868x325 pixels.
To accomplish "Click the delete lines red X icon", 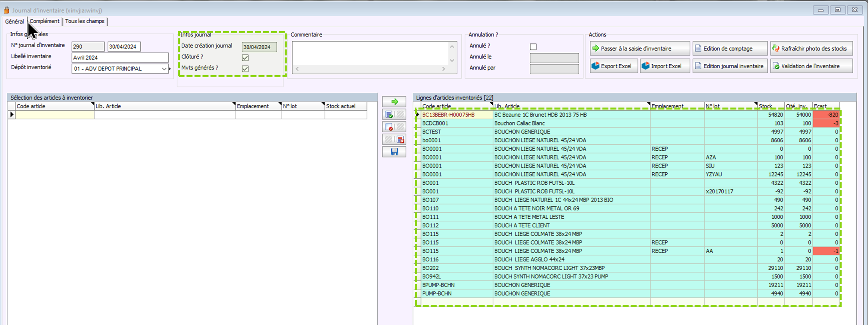I will [x=400, y=140].
